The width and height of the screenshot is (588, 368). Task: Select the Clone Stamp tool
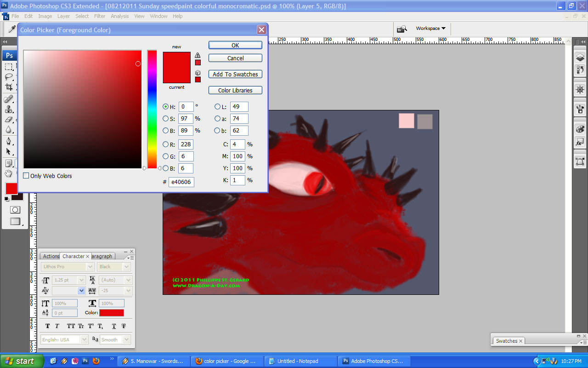pos(9,109)
